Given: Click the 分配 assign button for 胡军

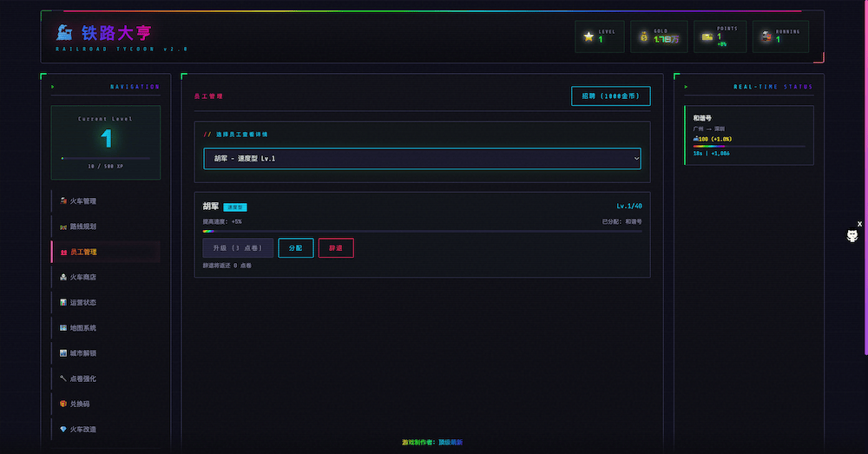Looking at the screenshot, I should (296, 248).
